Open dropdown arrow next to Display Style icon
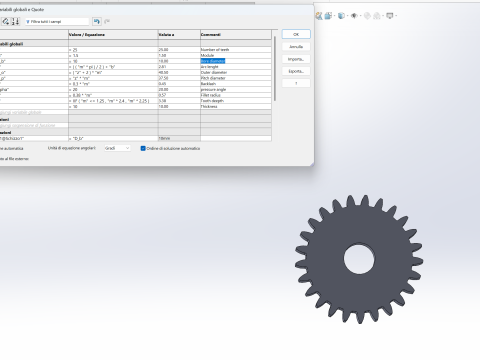The height and width of the screenshot is (360, 480). coord(347,16)
